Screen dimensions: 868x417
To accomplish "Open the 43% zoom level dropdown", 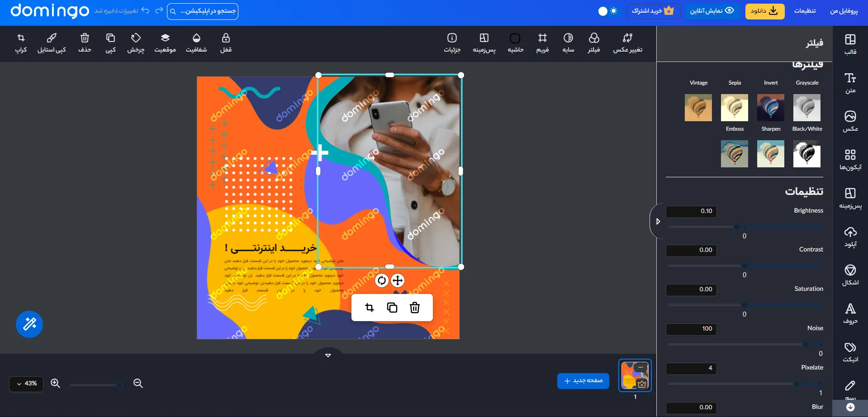I will [26, 384].
